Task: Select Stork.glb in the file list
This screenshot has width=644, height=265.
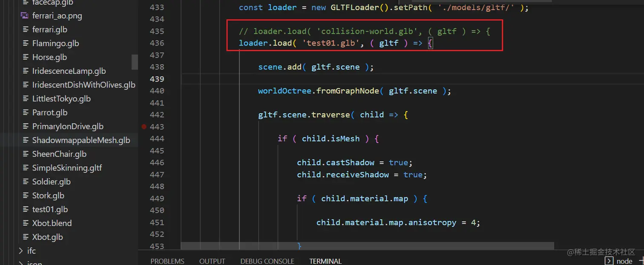Action: [48, 196]
